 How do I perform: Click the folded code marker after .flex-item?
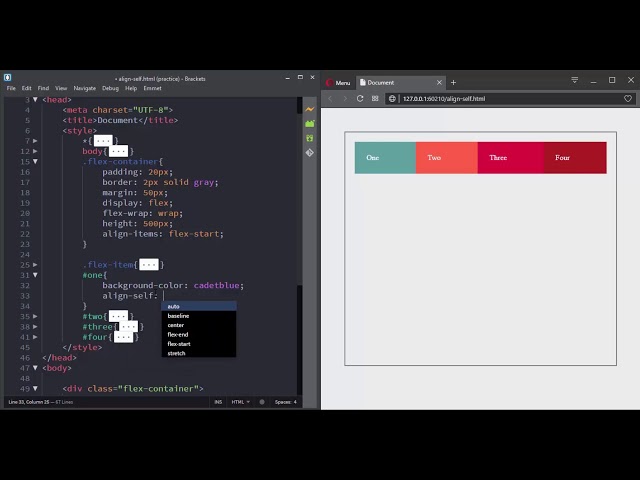(149, 265)
